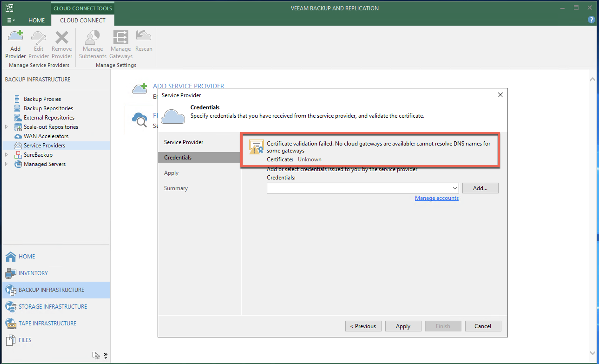Select Backup Repositories node
The image size is (599, 364).
point(48,108)
